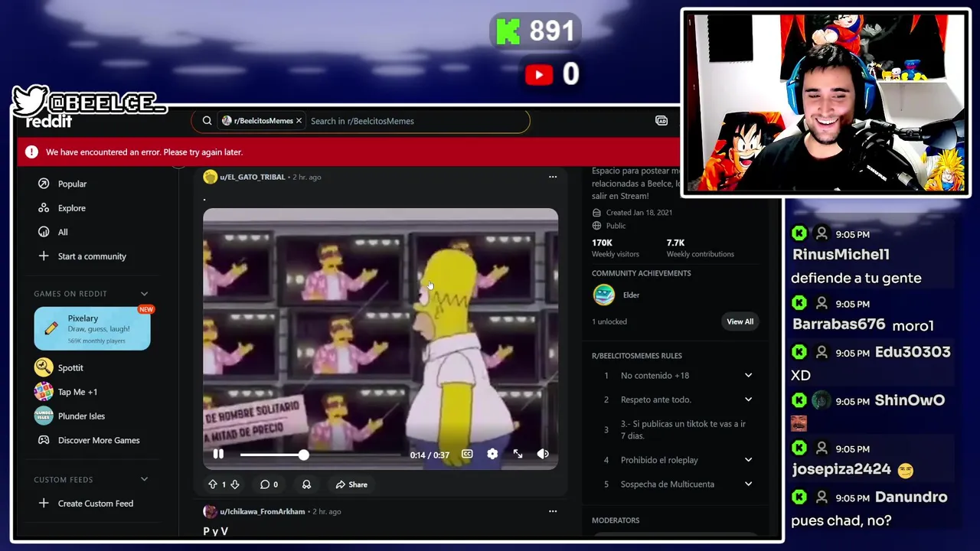Create Custom Feed
The image size is (980, 551).
click(x=96, y=504)
